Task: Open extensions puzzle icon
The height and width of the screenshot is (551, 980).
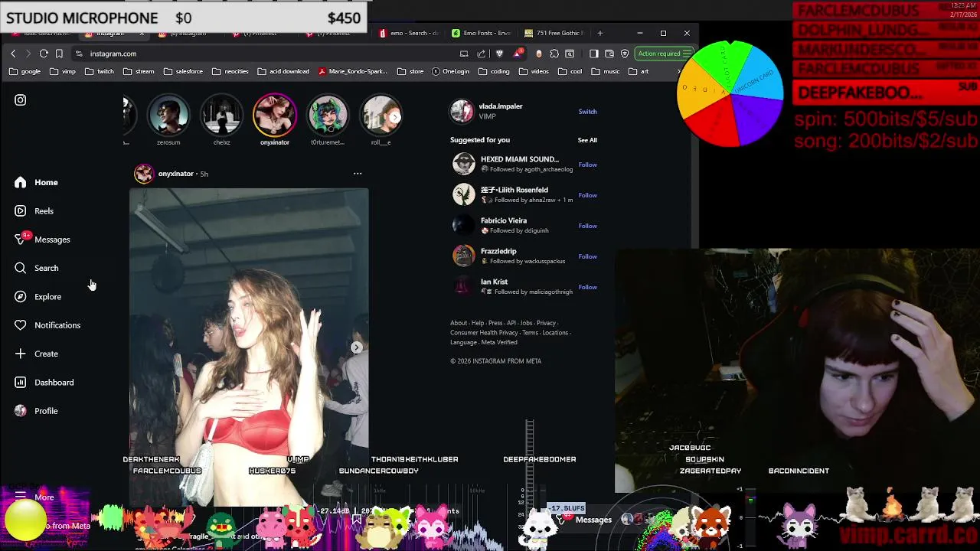Action: [x=554, y=54]
